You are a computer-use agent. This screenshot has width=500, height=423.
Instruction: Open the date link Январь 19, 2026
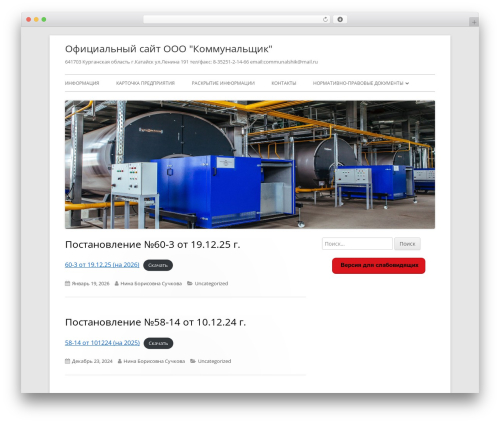(91, 284)
